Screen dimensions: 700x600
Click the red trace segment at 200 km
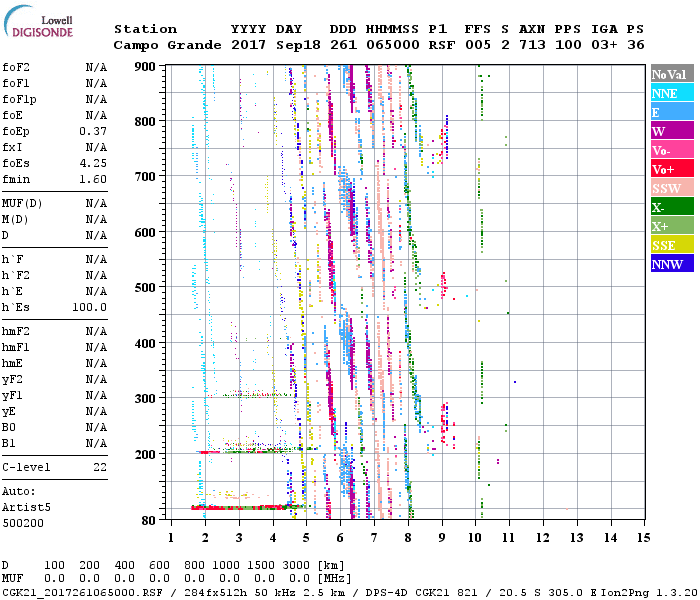point(208,452)
